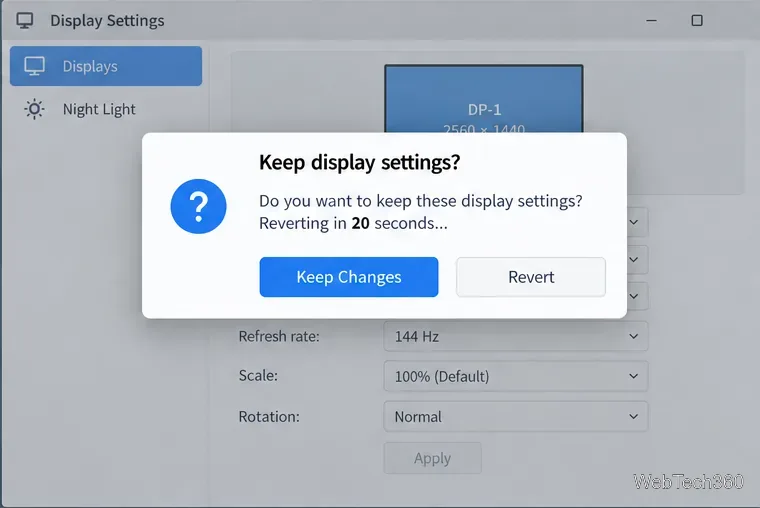The width and height of the screenshot is (760, 508).
Task: Click the 'Rotation:' label
Action: point(269,416)
